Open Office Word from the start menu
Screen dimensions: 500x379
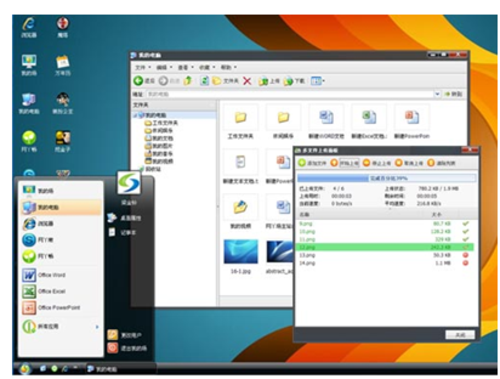[x=44, y=275]
